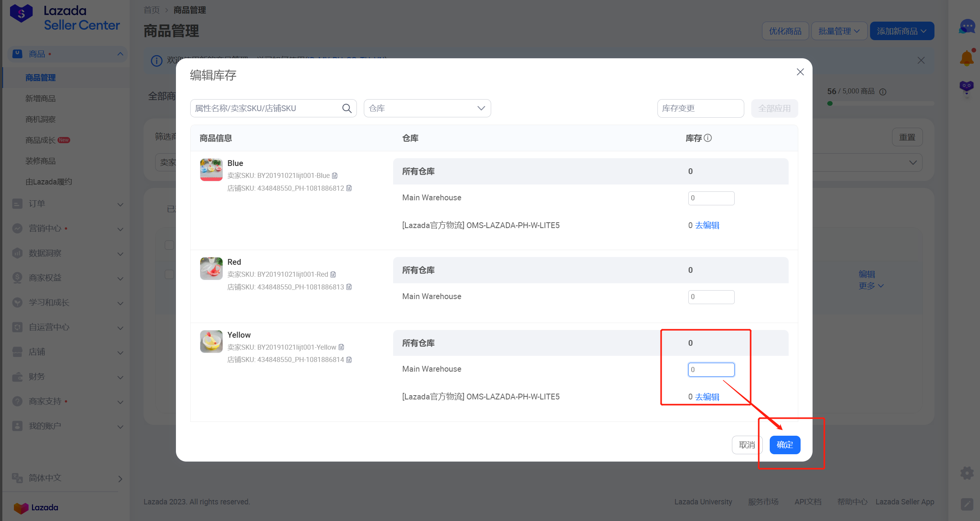
Task: Open 新增商品 in the sidebar menu
Action: pos(41,98)
